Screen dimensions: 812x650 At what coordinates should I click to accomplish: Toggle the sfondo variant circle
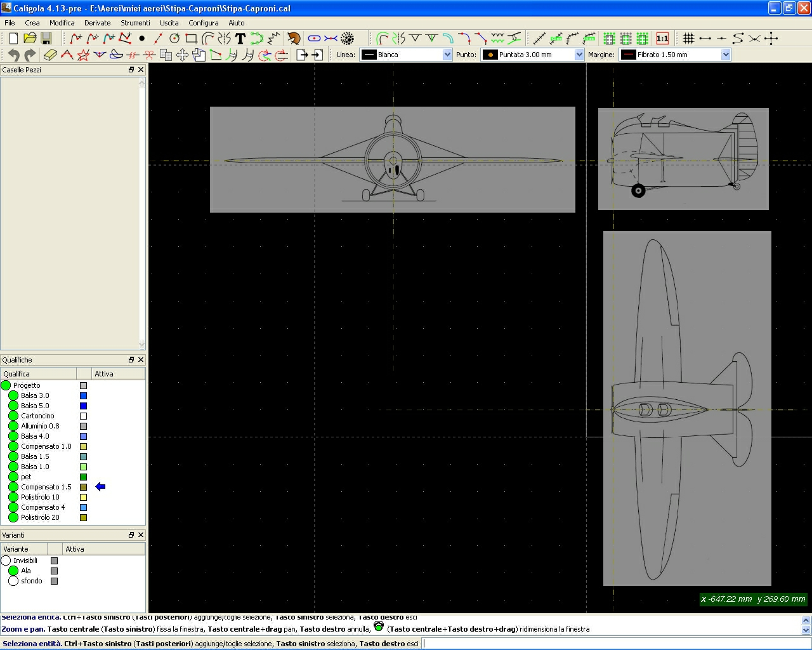pos(13,581)
